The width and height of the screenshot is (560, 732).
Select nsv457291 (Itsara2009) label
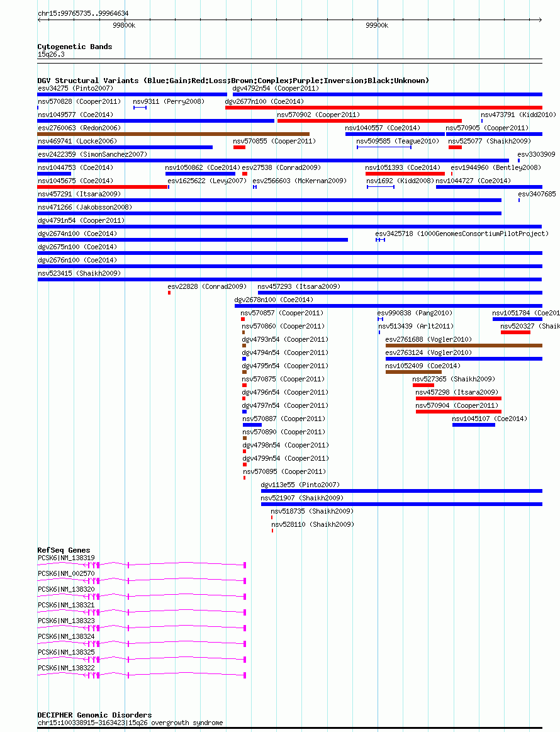click(79, 194)
